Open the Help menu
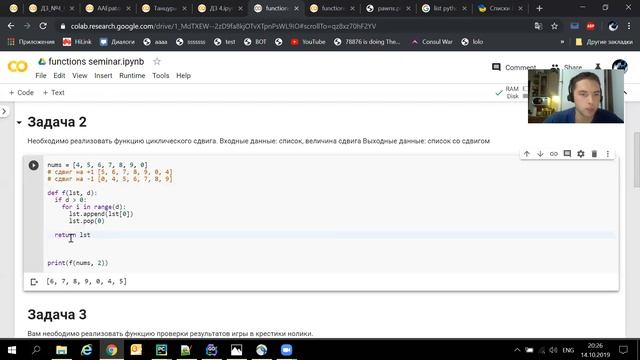The height and width of the screenshot is (360, 640). tap(183, 76)
